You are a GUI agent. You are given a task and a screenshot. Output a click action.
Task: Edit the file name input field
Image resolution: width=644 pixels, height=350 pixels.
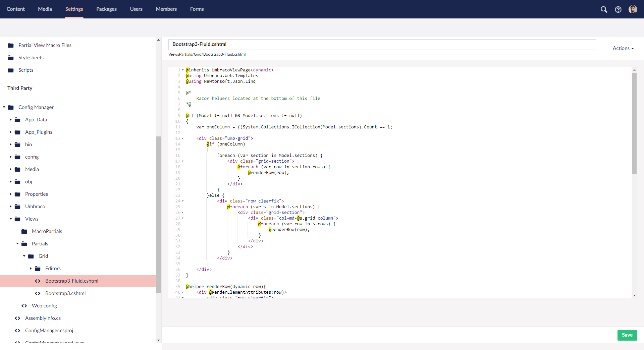pyautogui.click(x=382, y=44)
